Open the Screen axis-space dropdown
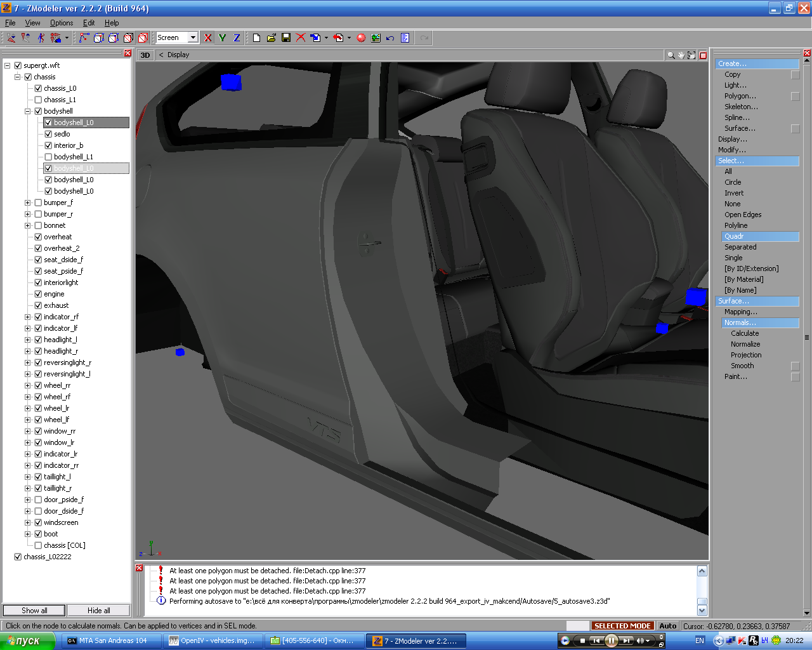The height and width of the screenshot is (650, 812). coord(193,38)
